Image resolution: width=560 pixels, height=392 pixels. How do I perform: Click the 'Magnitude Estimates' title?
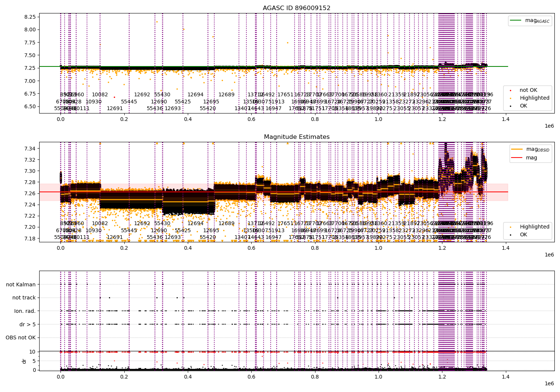click(296, 137)
